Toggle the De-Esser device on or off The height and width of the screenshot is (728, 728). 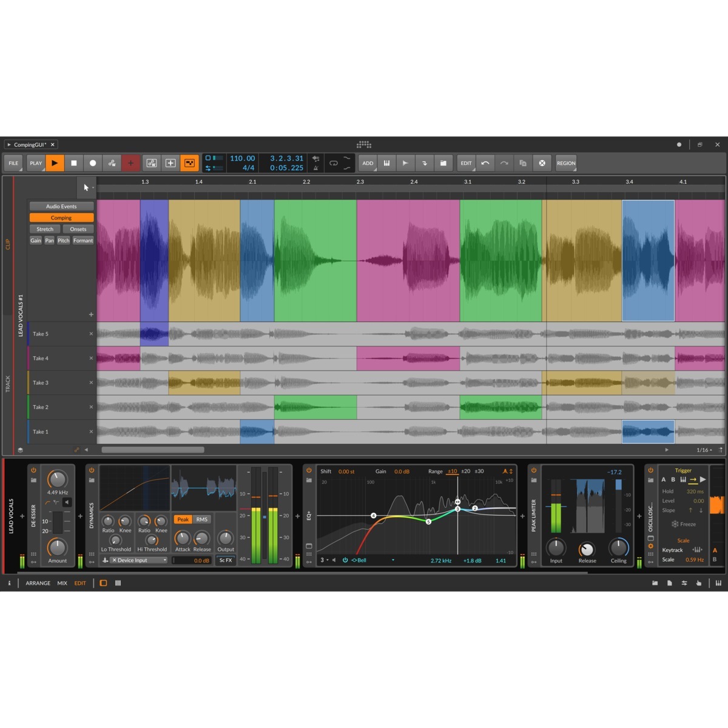point(34,470)
